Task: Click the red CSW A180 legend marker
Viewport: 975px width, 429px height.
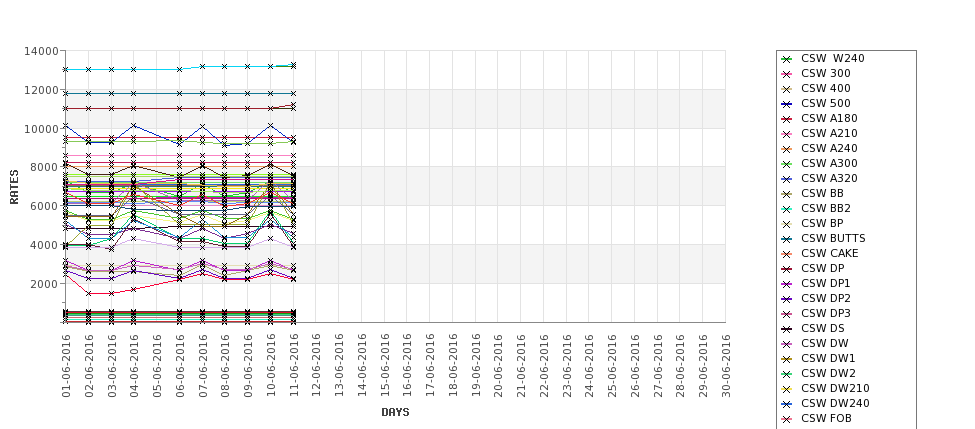Action: click(787, 119)
